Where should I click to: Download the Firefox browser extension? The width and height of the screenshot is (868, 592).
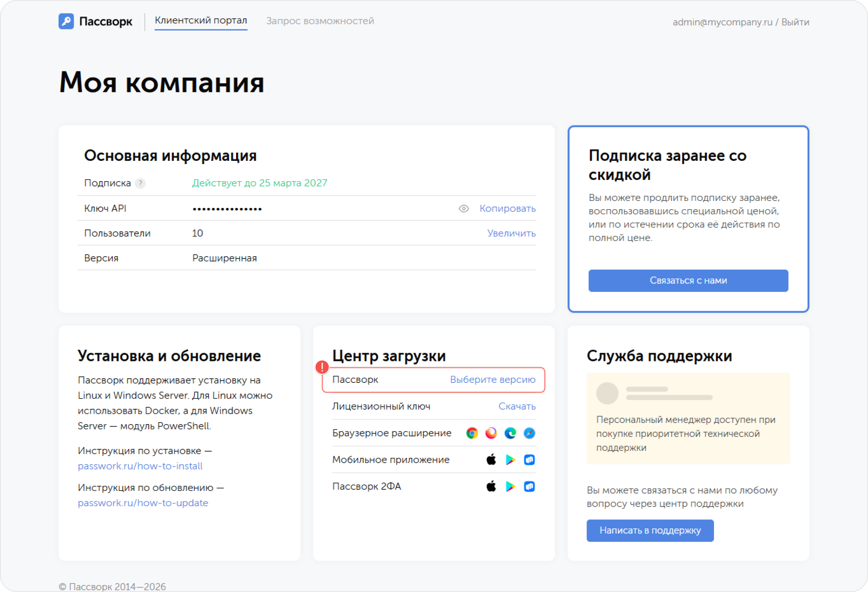(491, 433)
